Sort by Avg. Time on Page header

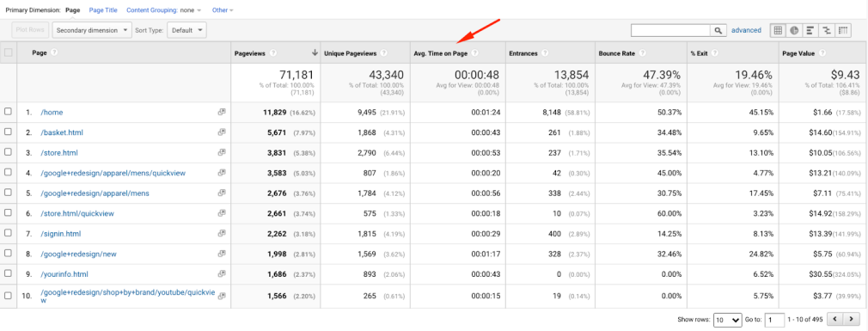coord(441,53)
